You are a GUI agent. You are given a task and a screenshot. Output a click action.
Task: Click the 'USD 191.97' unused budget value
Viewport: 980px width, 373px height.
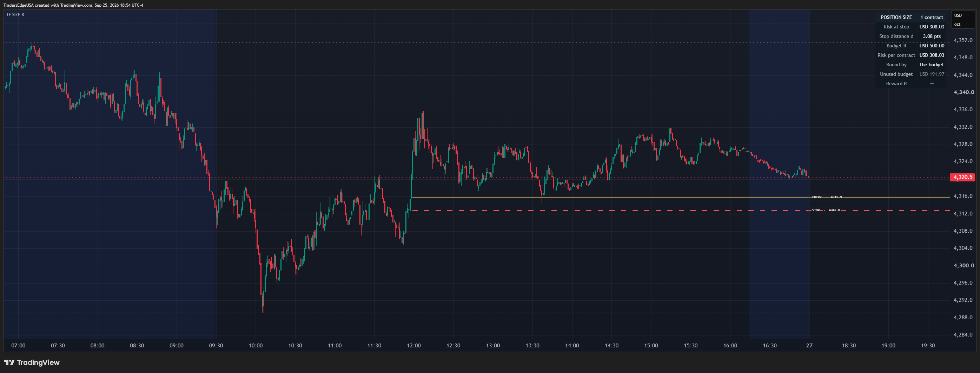pyautogui.click(x=931, y=74)
